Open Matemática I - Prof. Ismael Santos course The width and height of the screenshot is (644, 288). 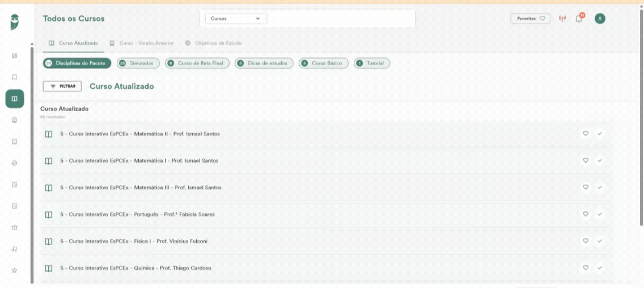click(x=139, y=160)
